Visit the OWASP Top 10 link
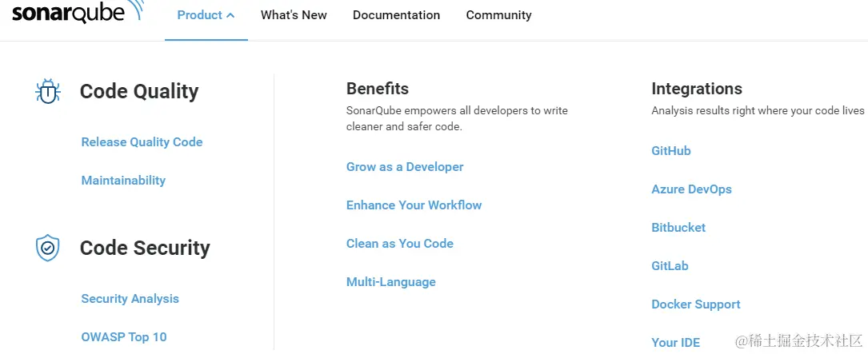Viewport: 868px width, 354px height. pyautogui.click(x=124, y=337)
